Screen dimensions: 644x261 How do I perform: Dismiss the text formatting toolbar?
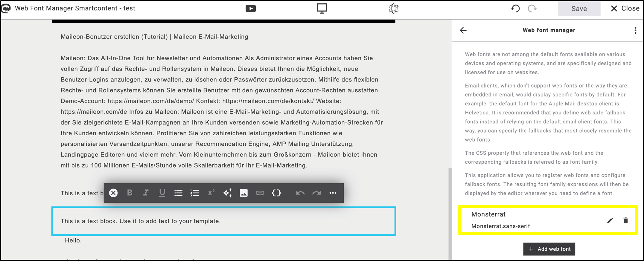click(113, 193)
